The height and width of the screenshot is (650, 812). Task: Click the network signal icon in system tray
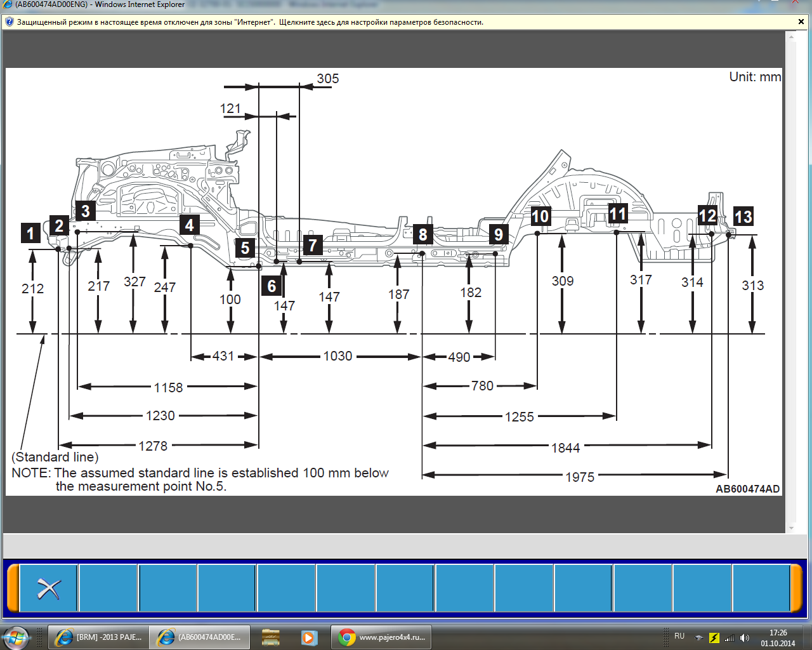pyautogui.click(x=730, y=637)
